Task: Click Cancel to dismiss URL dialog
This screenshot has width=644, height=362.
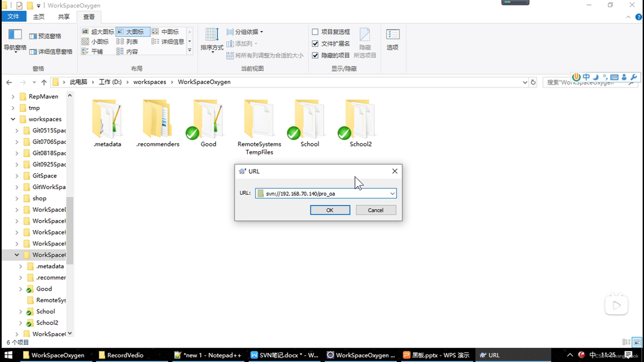Action: [375, 209]
